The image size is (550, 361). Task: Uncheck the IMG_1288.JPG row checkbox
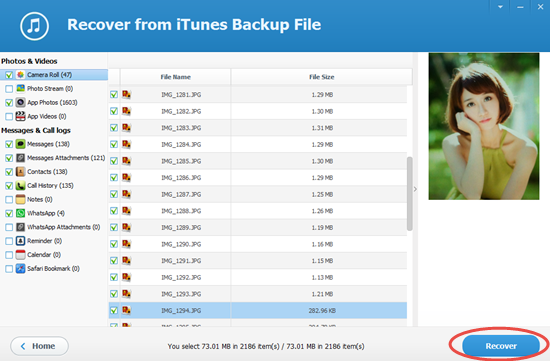pos(114,211)
